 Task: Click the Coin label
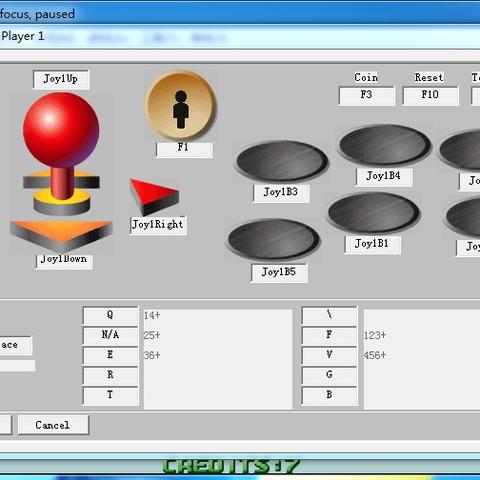(x=366, y=77)
